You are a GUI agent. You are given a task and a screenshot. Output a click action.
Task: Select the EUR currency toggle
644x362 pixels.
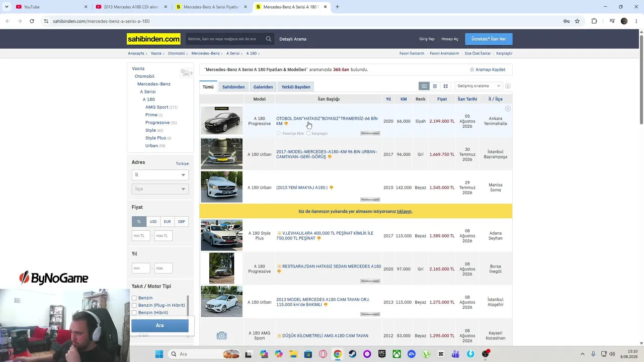[167, 222]
